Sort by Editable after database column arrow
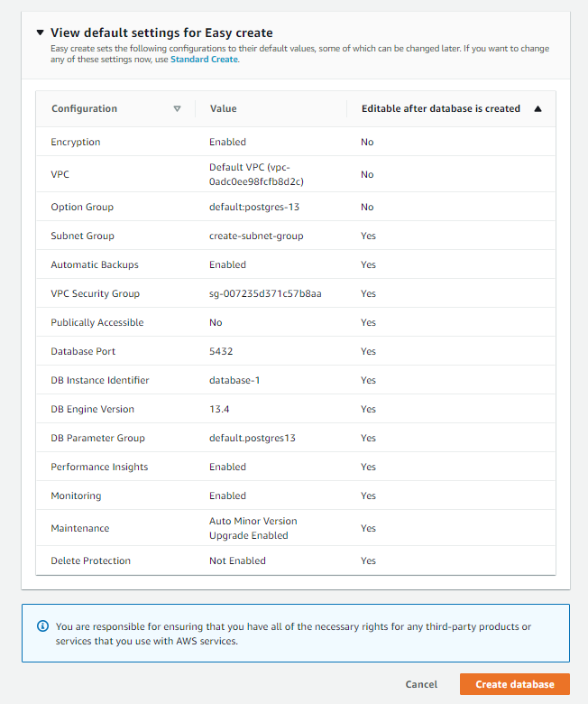The width and height of the screenshot is (588, 704). coord(538,109)
